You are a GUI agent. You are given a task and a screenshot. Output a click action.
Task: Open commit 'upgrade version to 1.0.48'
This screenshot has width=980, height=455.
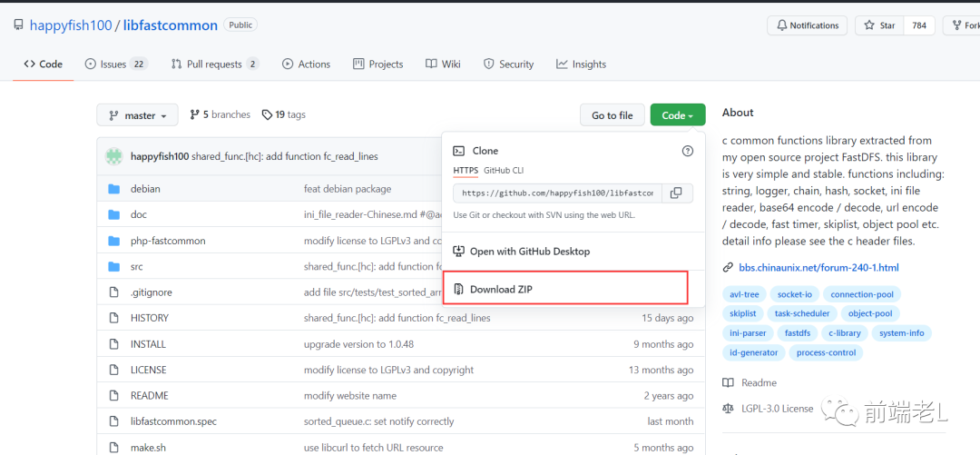(358, 344)
